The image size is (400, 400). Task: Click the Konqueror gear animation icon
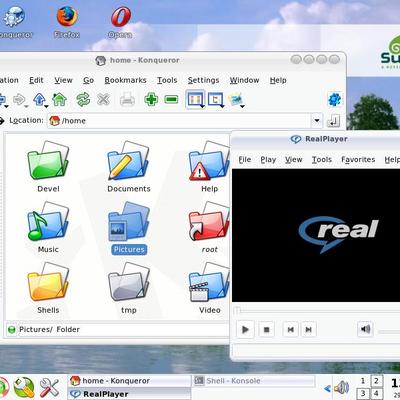(x=335, y=99)
